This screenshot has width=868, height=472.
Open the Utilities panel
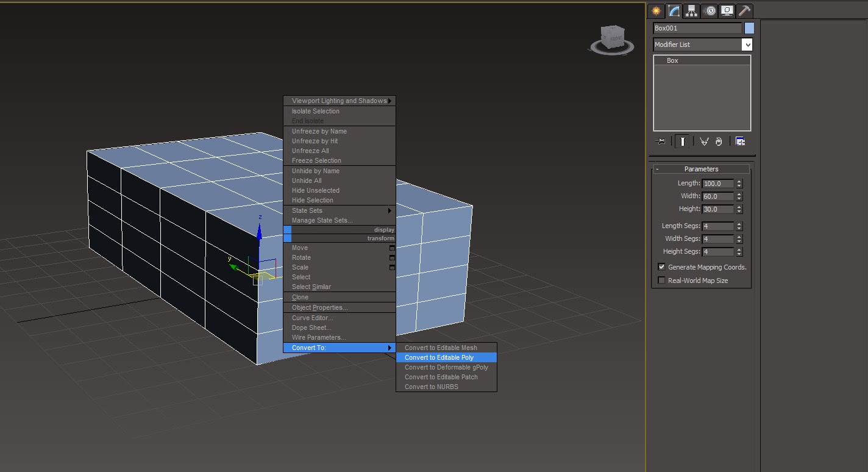coord(744,11)
